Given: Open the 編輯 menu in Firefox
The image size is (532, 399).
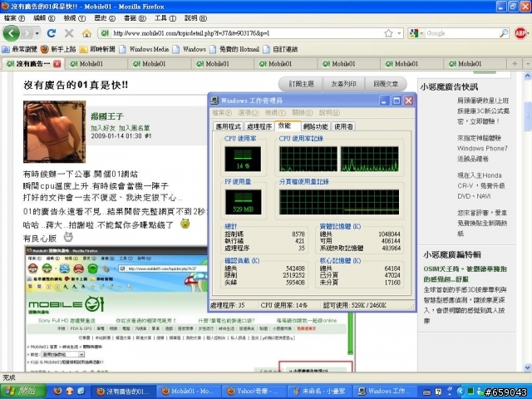Looking at the screenshot, I should [44, 18].
